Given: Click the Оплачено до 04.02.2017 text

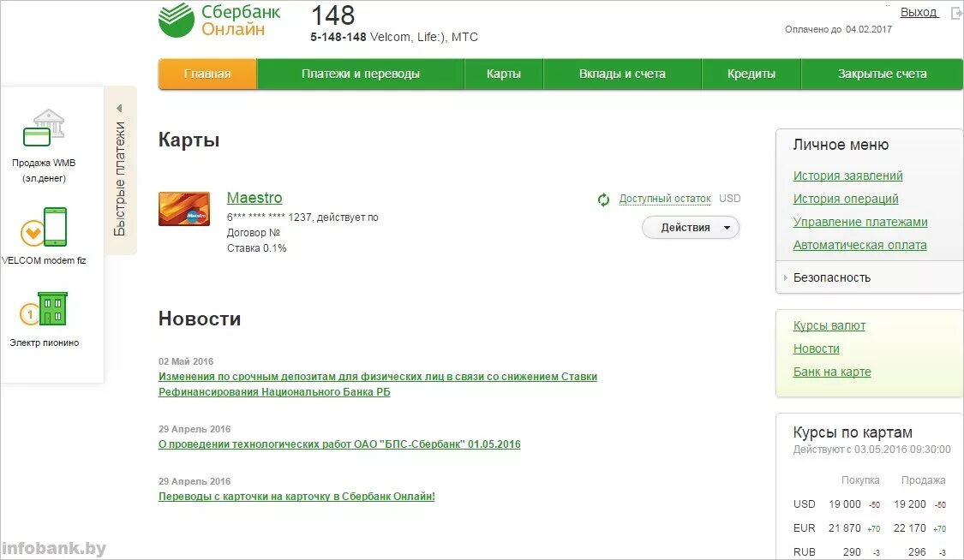Looking at the screenshot, I should point(838,29).
